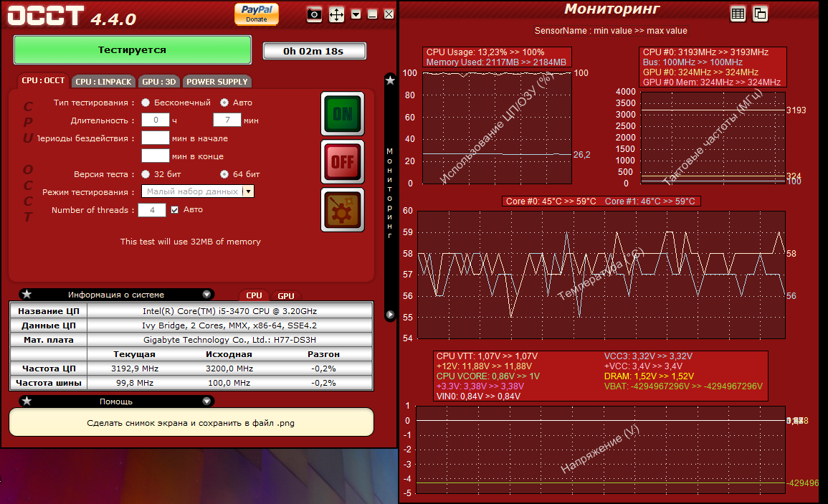Viewport: 828px width, 504px height.
Task: Open the title bar dropdown arrow menu
Action: (x=356, y=14)
